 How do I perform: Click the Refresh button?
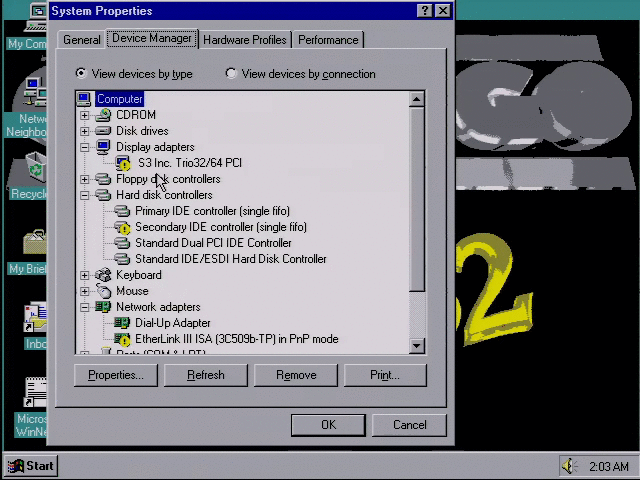pyautogui.click(x=206, y=375)
